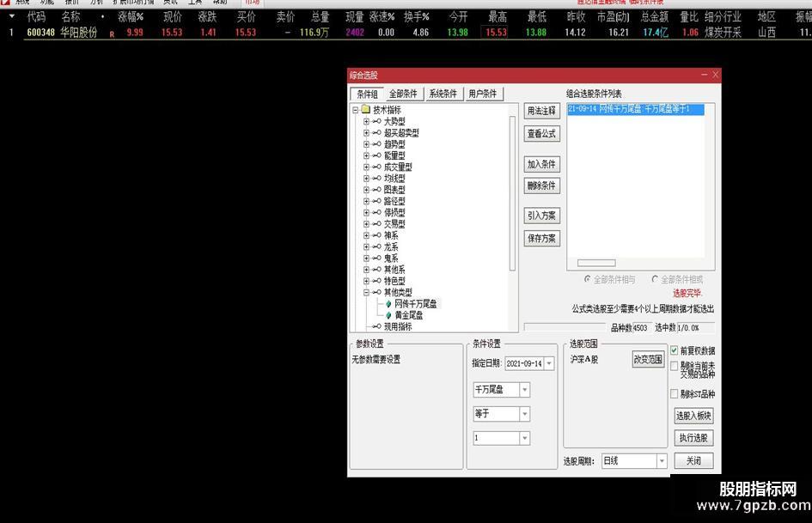The width and height of the screenshot is (812, 523).
Task: Click the 煤炭开采 industry cell
Action: pos(723,33)
